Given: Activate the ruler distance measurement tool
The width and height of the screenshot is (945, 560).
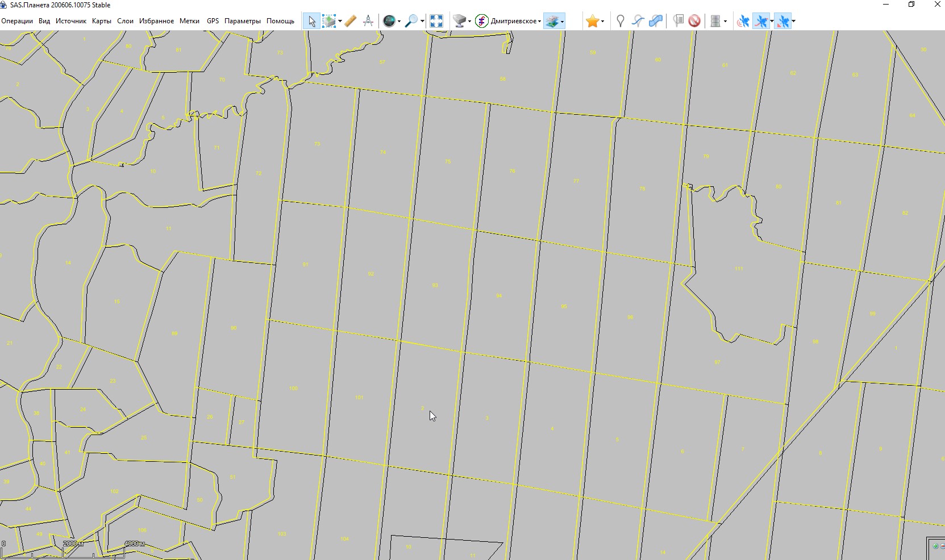Looking at the screenshot, I should tap(350, 22).
